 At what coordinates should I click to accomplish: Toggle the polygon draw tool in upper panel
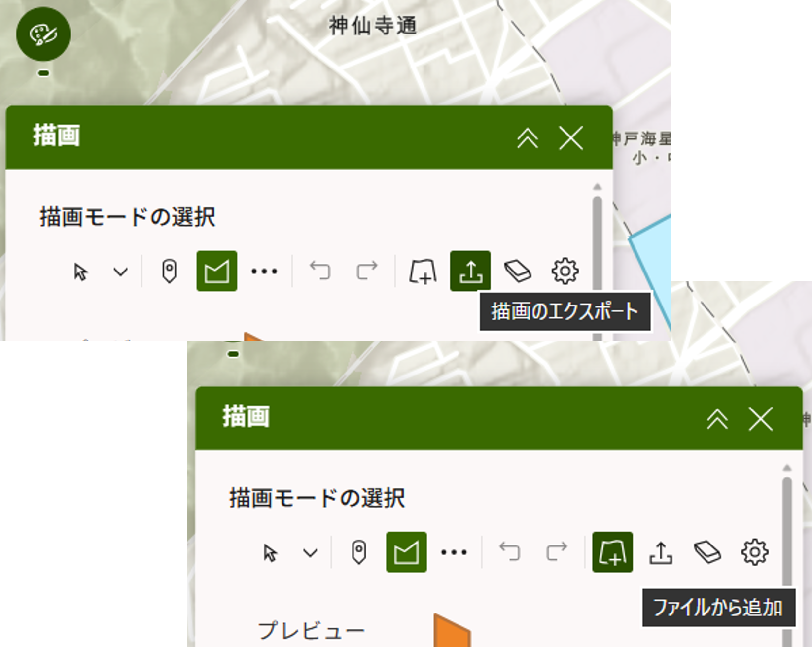(216, 271)
